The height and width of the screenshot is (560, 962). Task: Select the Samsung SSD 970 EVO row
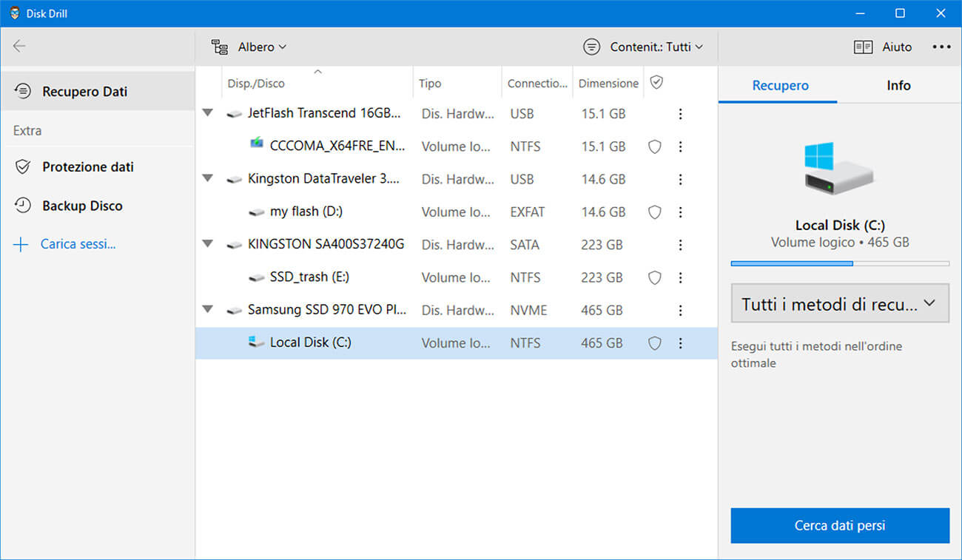tap(457, 310)
